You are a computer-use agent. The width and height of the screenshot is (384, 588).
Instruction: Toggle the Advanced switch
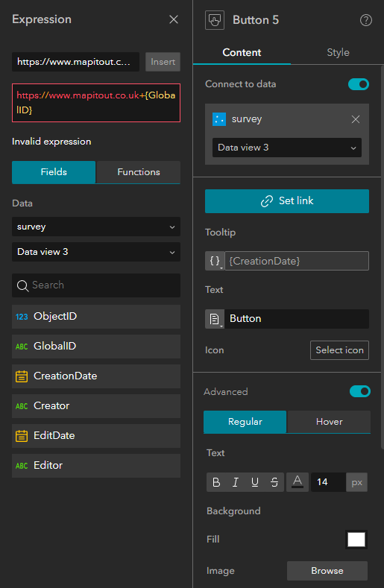point(360,391)
